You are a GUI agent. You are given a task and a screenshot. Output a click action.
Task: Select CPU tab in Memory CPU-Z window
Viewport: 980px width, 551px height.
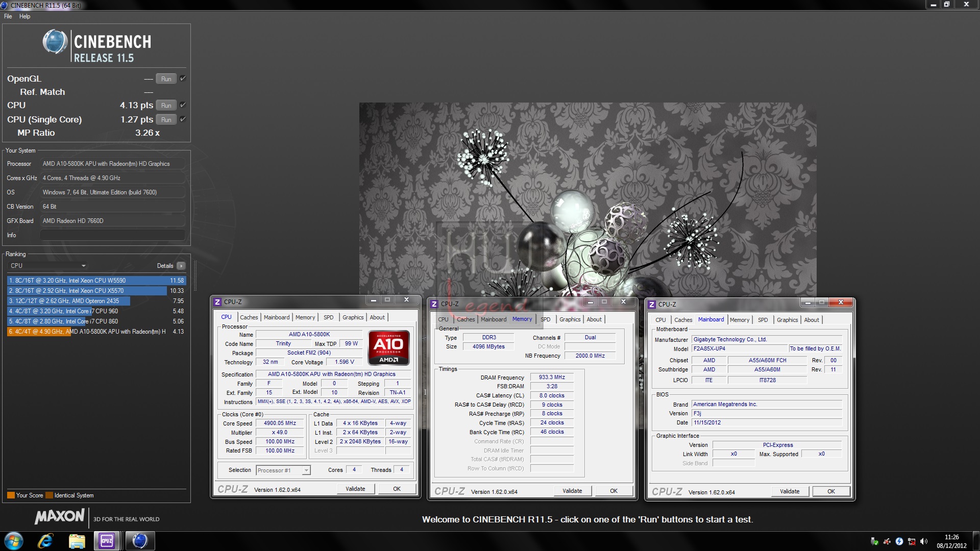tap(443, 319)
